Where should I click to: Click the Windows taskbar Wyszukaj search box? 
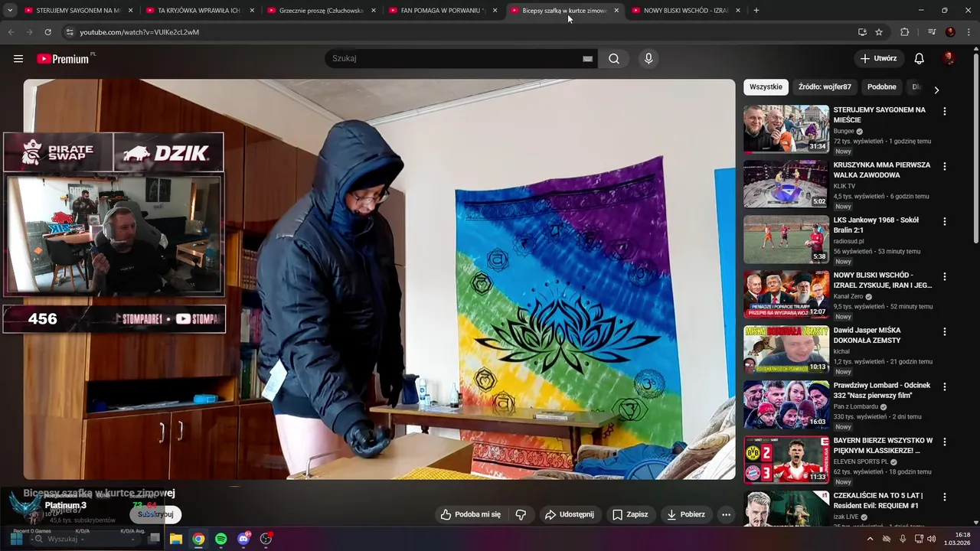pyautogui.click(x=87, y=539)
